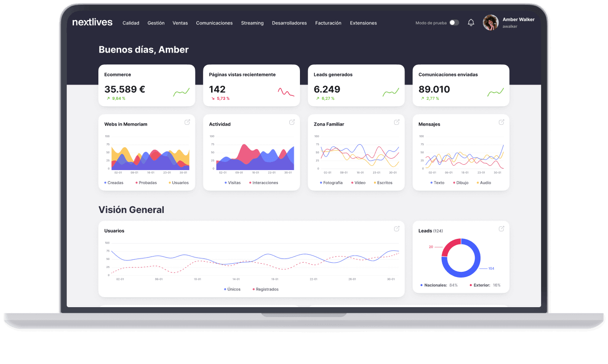Toggle the Creadas series in legend
This screenshot has height=364, width=608.
pos(114,183)
